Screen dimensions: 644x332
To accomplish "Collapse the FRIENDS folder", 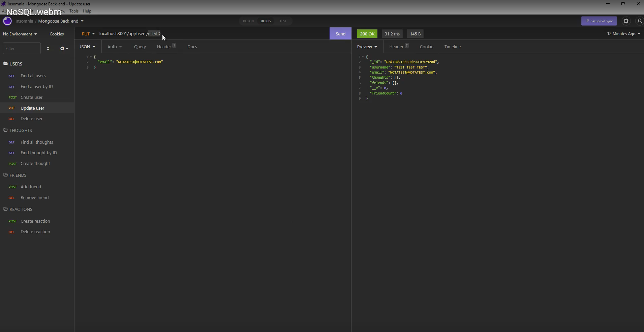I will click(15, 175).
